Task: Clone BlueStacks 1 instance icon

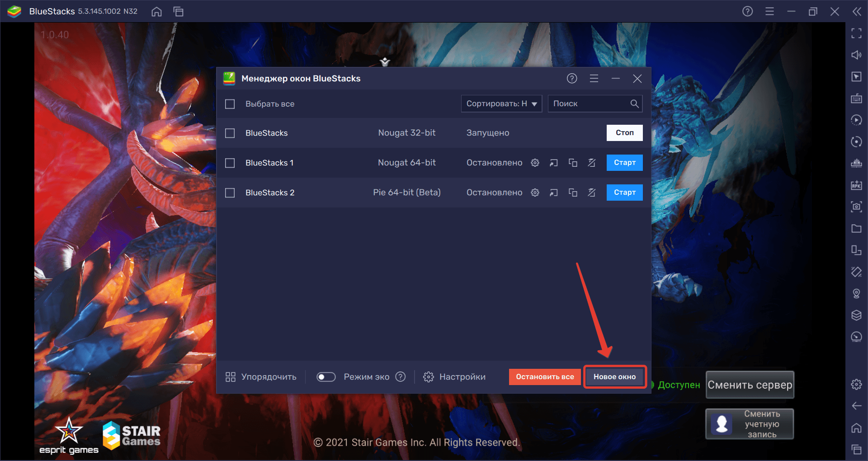Action: click(x=573, y=163)
